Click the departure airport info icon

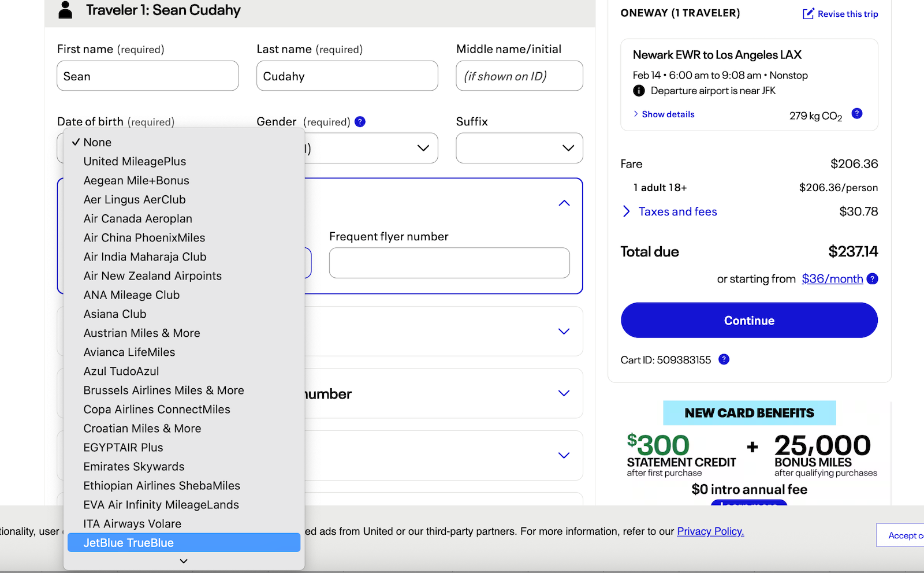coord(639,91)
